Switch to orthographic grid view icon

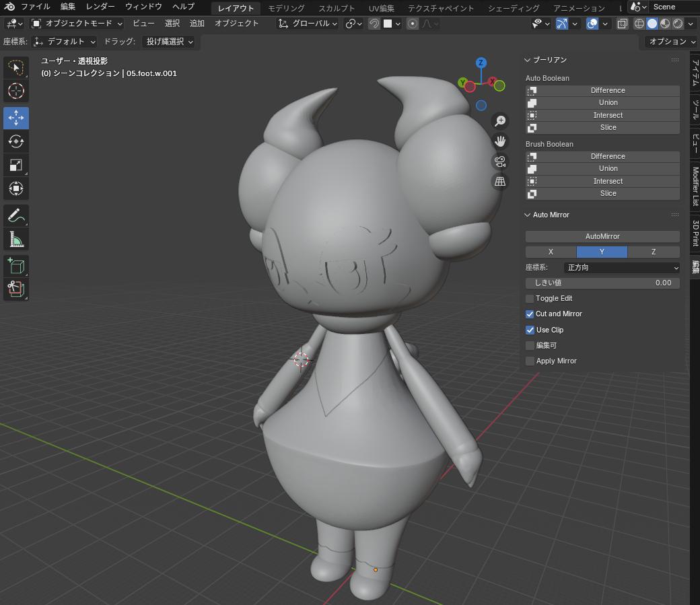point(500,182)
